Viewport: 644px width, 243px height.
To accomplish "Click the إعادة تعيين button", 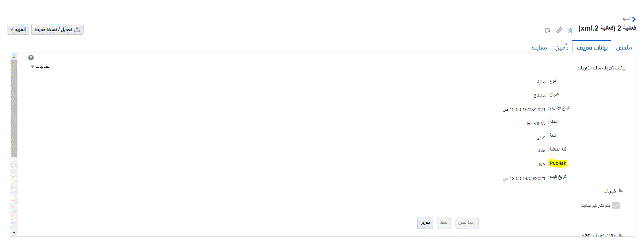I will [467, 223].
